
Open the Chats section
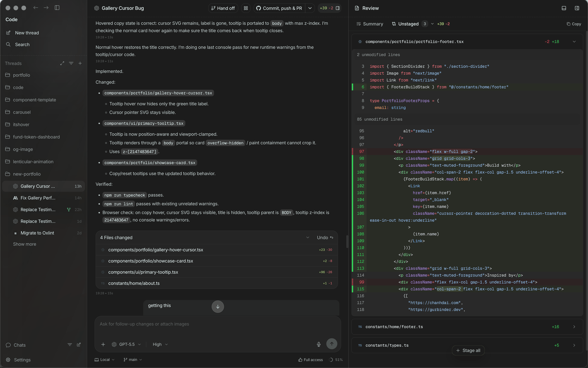click(20, 345)
